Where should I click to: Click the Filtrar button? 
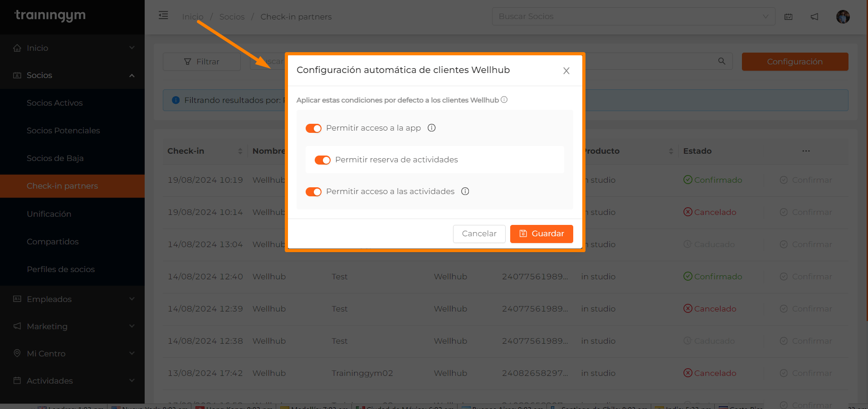coord(201,62)
